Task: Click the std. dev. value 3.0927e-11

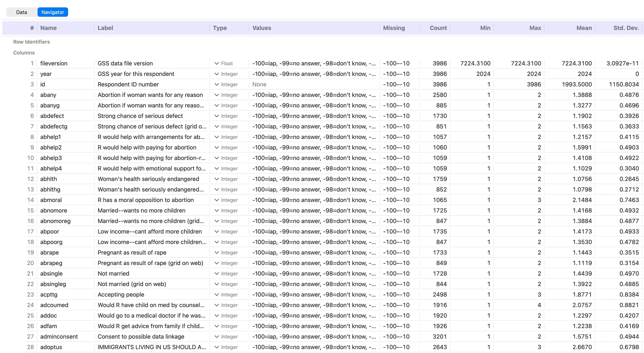Action: point(622,63)
